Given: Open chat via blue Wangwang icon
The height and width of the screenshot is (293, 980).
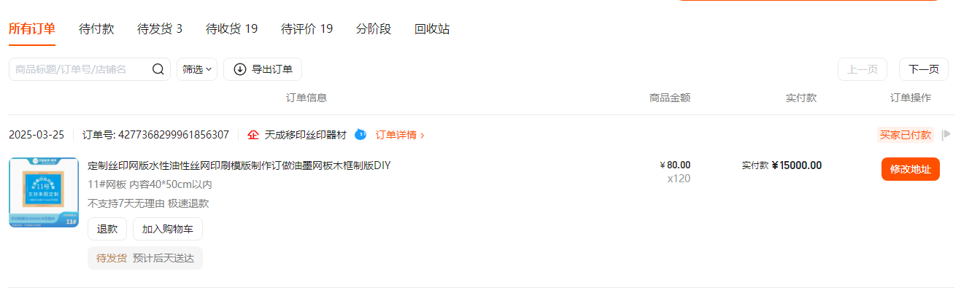Looking at the screenshot, I should [x=360, y=135].
